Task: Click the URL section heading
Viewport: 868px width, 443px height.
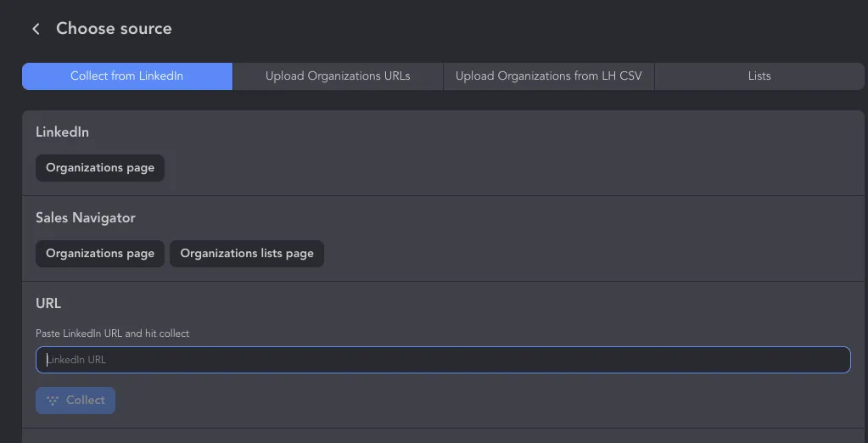Action: [x=48, y=304]
